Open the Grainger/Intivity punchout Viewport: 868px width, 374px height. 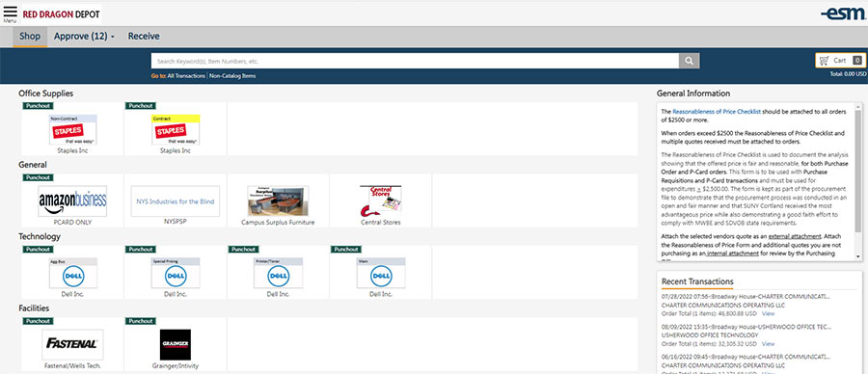click(176, 344)
